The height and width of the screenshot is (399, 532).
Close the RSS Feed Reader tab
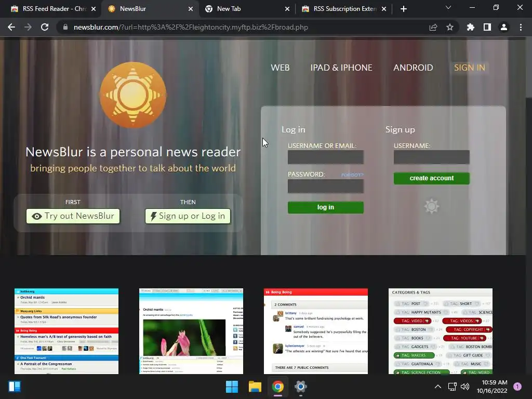94,9
